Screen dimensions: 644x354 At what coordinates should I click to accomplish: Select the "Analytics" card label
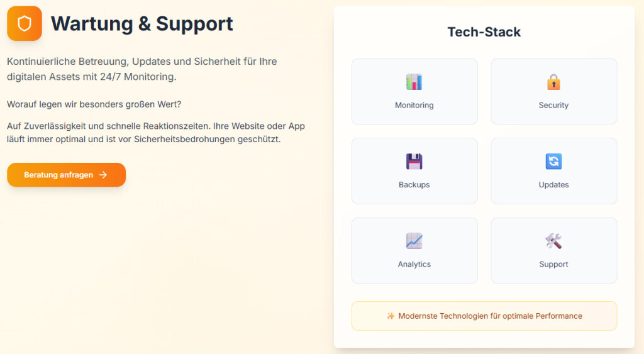coord(414,264)
